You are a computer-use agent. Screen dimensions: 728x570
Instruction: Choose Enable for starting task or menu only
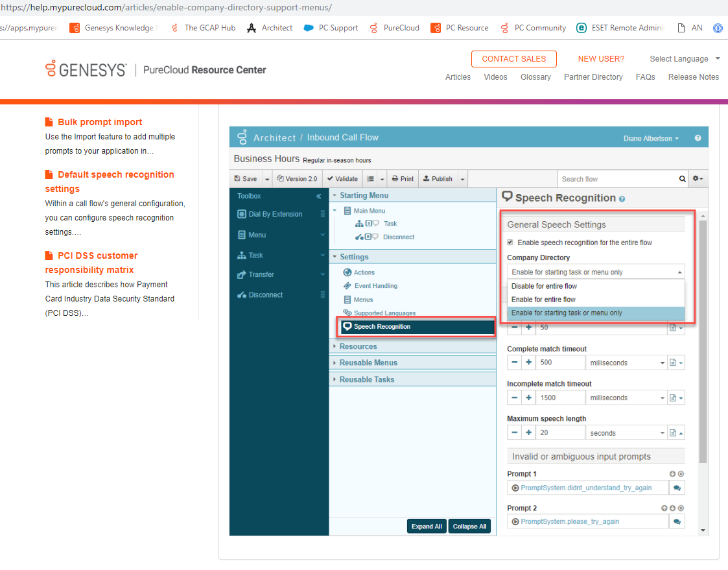[x=596, y=313]
